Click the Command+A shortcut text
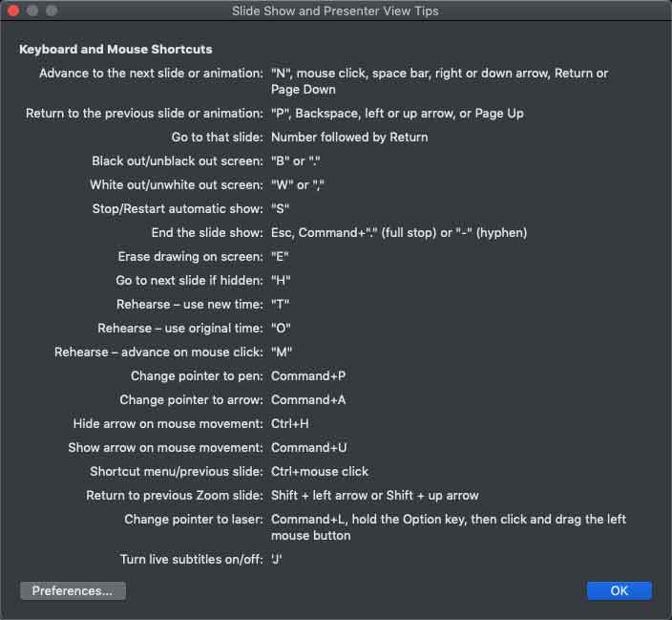 (x=308, y=399)
